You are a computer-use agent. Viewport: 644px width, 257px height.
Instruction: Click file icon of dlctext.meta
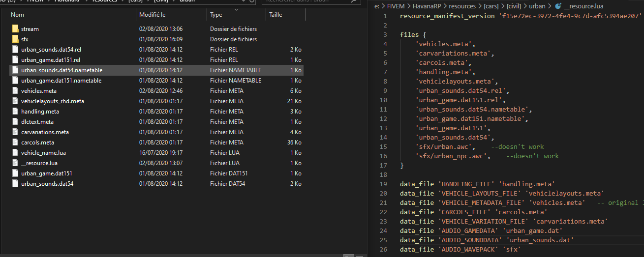click(x=15, y=122)
